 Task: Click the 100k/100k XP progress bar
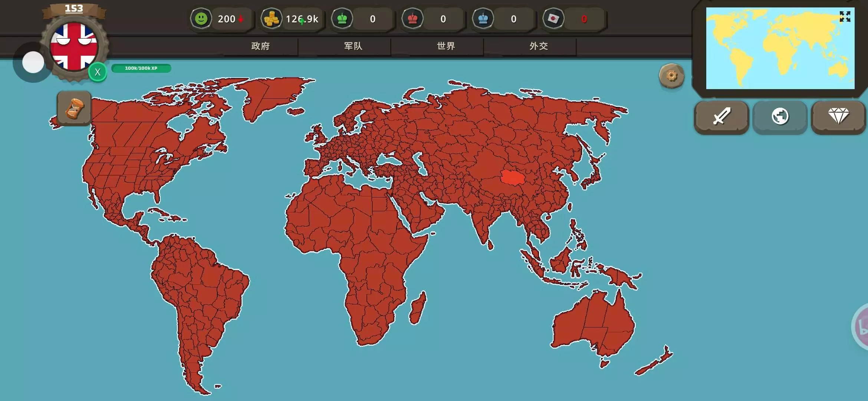[141, 68]
